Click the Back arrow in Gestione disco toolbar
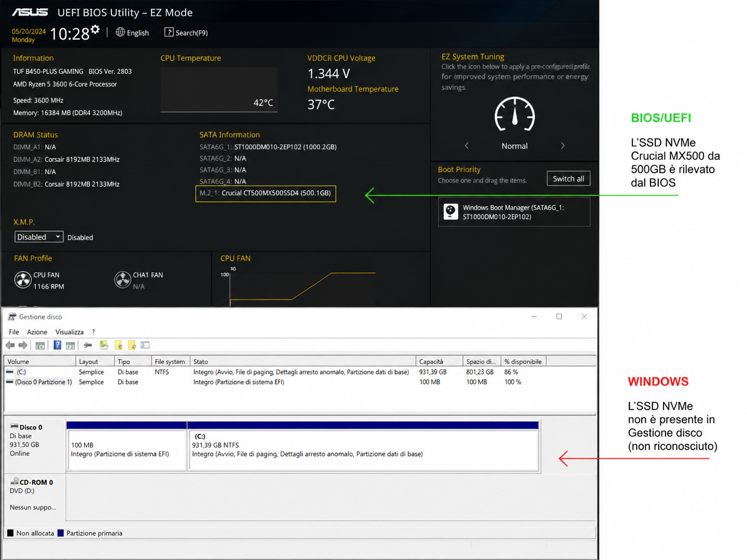Screen dimensions: 747x560 10,345
